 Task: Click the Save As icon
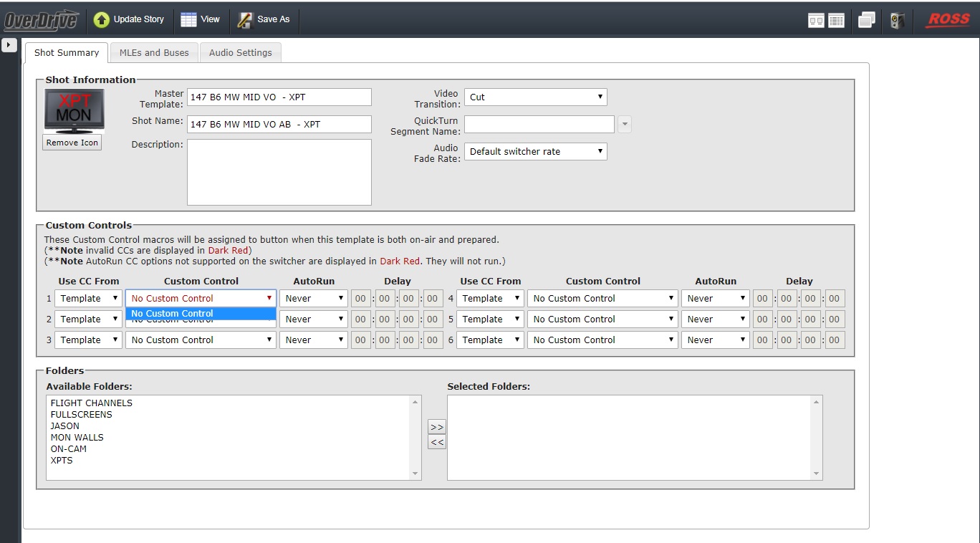(246, 20)
